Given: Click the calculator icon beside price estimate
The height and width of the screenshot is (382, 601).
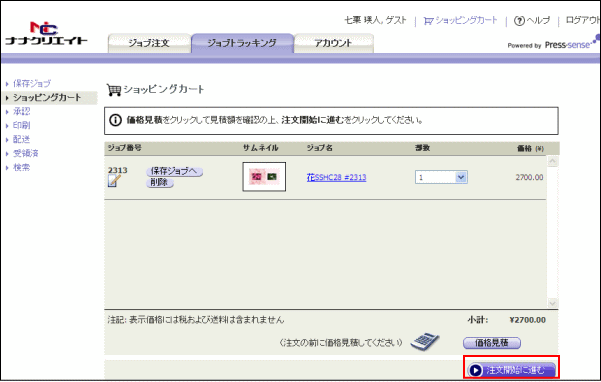Looking at the screenshot, I should pos(425,342).
